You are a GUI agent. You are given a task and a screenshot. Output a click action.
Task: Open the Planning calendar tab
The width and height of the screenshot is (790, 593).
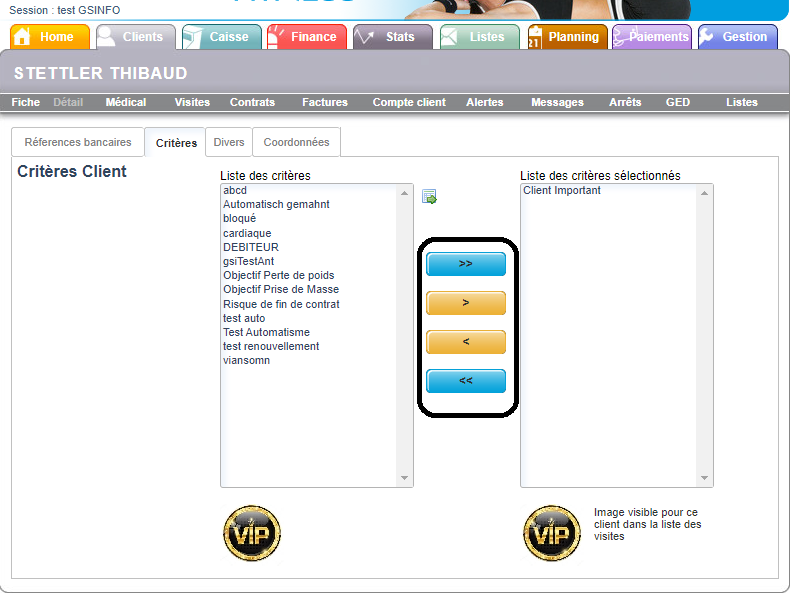click(567, 37)
